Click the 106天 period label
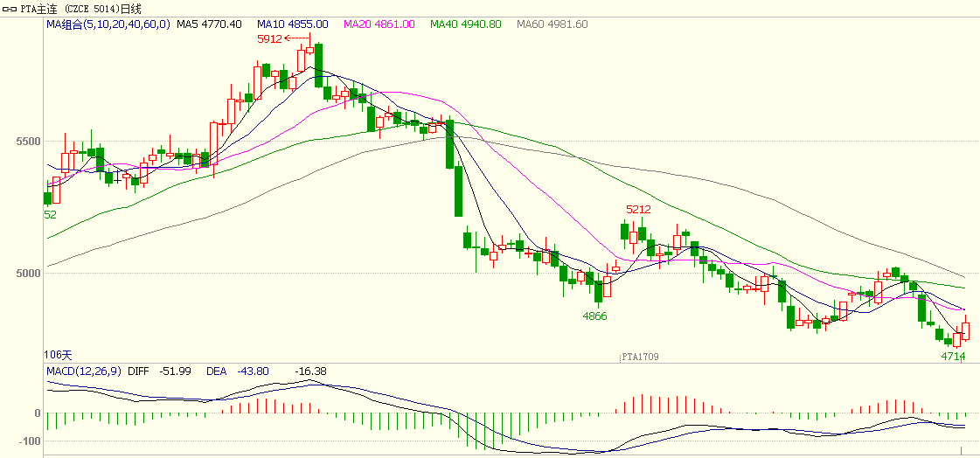The width and height of the screenshot is (980, 458). [59, 355]
